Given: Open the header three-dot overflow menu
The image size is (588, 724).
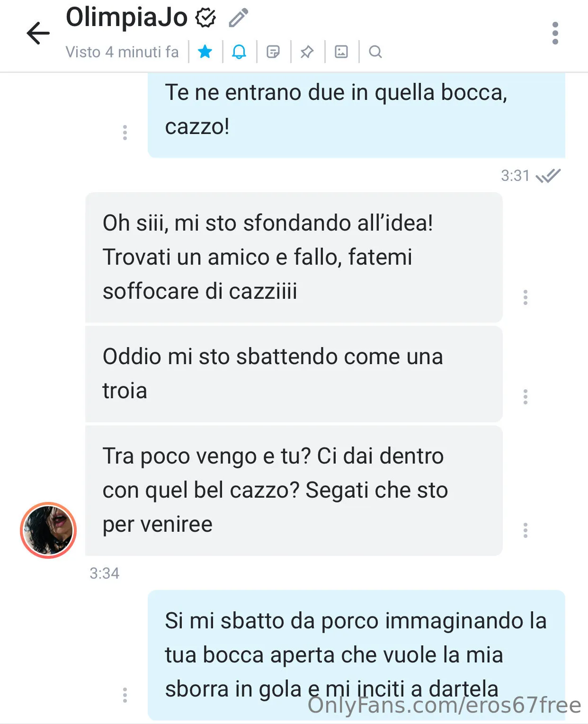Looking at the screenshot, I should tap(555, 33).
